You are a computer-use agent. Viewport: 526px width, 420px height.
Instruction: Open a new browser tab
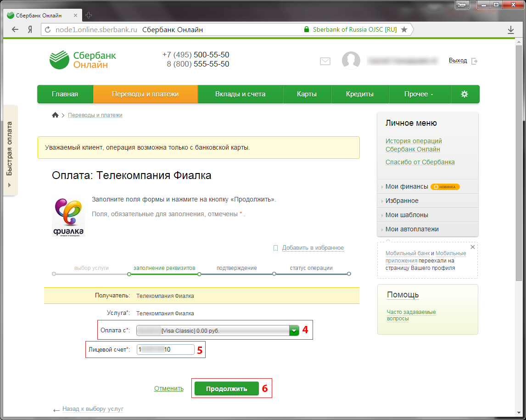[x=89, y=15]
